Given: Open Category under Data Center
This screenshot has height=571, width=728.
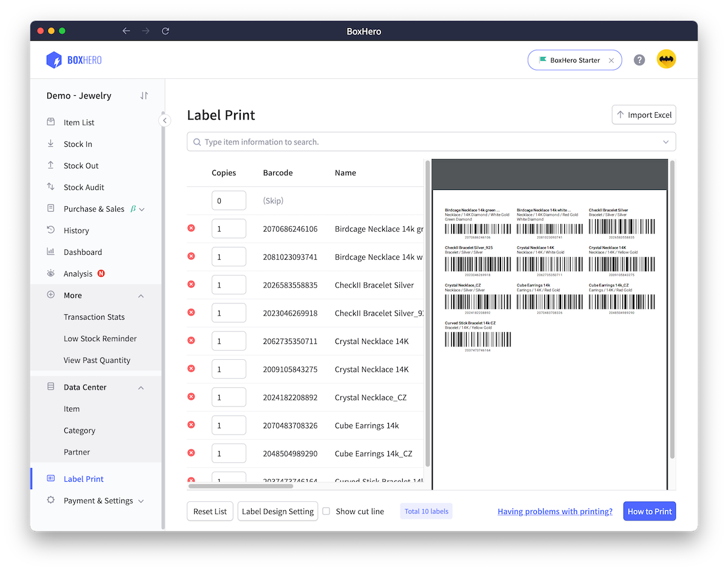Looking at the screenshot, I should 79,431.
